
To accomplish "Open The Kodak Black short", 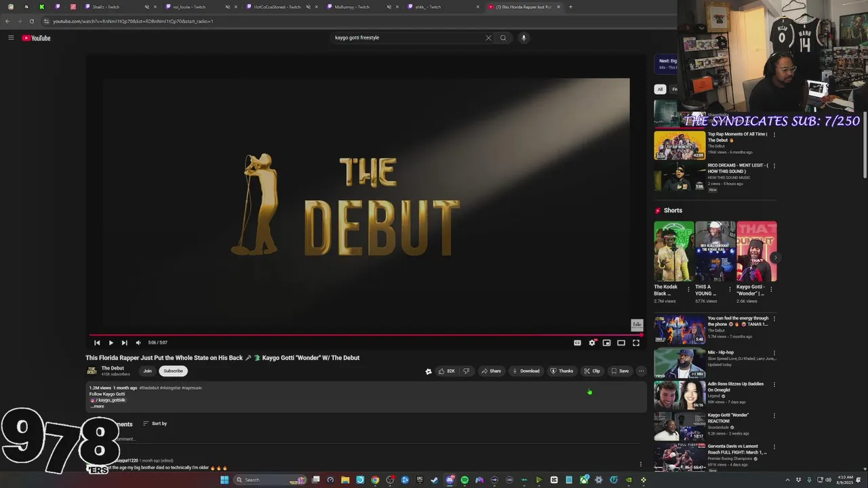I will [x=674, y=251].
